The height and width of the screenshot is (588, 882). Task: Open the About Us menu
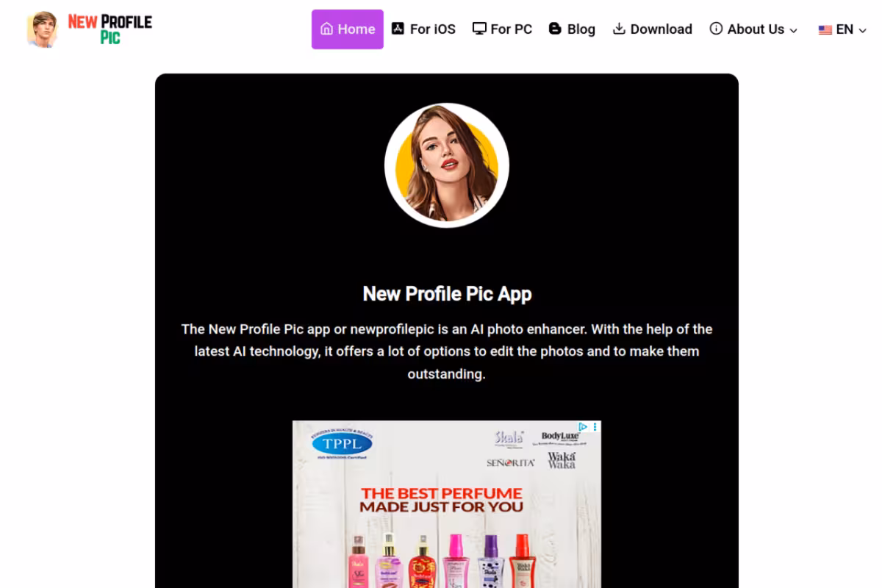point(753,29)
